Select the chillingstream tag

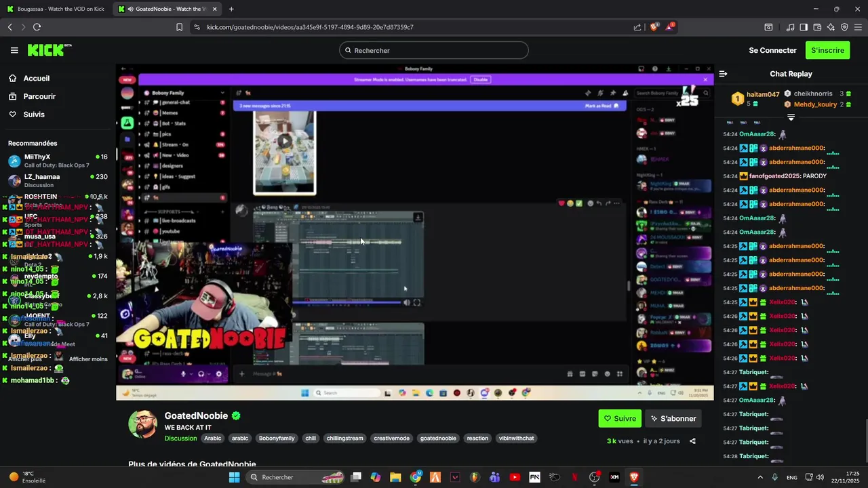tap(345, 439)
